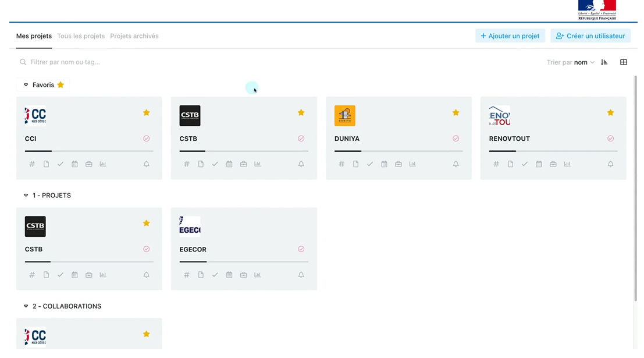
Task: Open the tags icon on the CCI card
Action: [x=32, y=164]
